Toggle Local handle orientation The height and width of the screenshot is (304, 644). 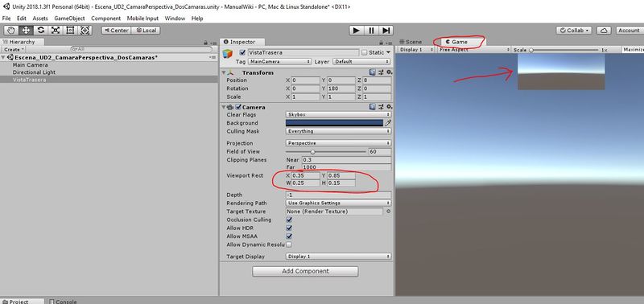(146, 31)
